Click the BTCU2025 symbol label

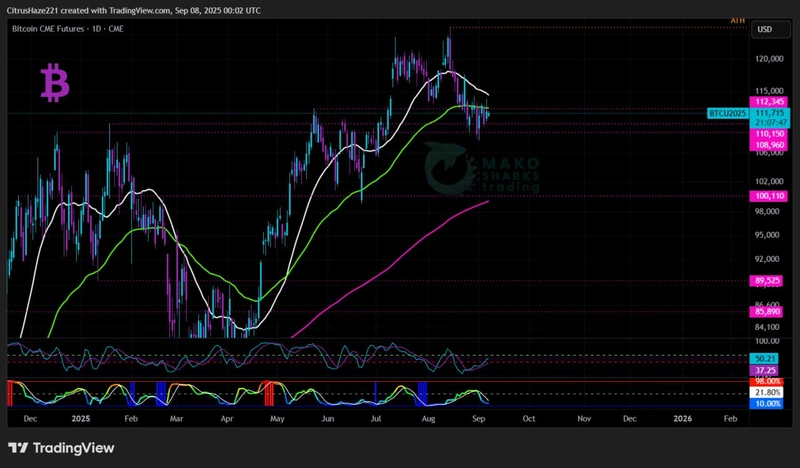[727, 114]
